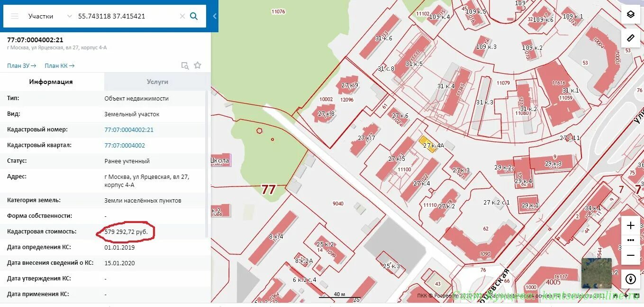Click the magnifier to run the search

194,16
